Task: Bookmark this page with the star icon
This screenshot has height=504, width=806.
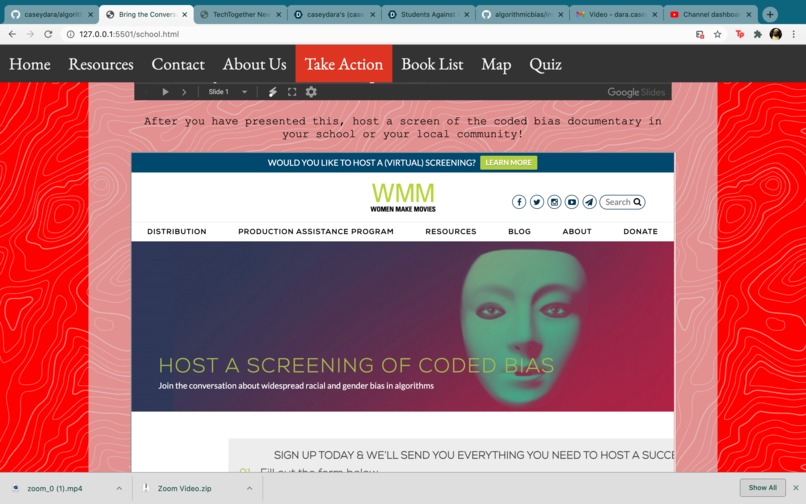Action: [x=718, y=34]
